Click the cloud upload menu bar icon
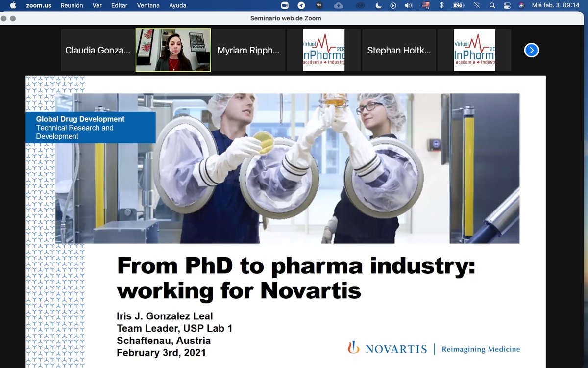This screenshot has height=368, width=588. click(x=339, y=5)
